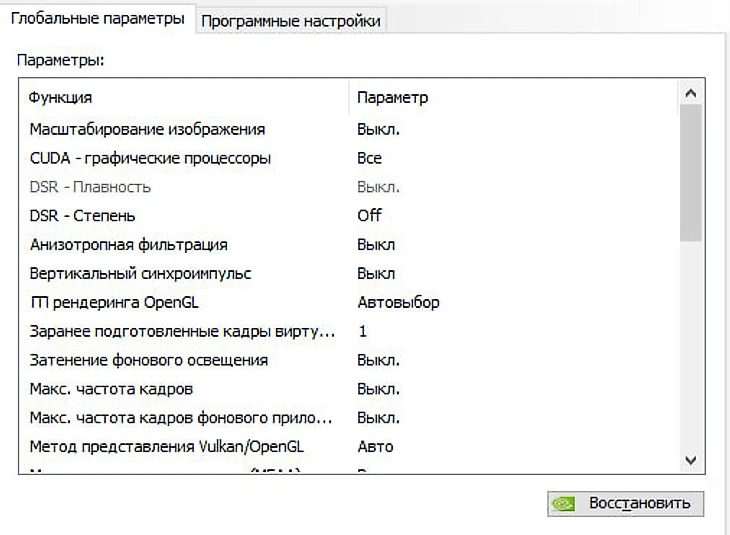
Task: Click the Восстановить restore button
Action: click(x=625, y=503)
